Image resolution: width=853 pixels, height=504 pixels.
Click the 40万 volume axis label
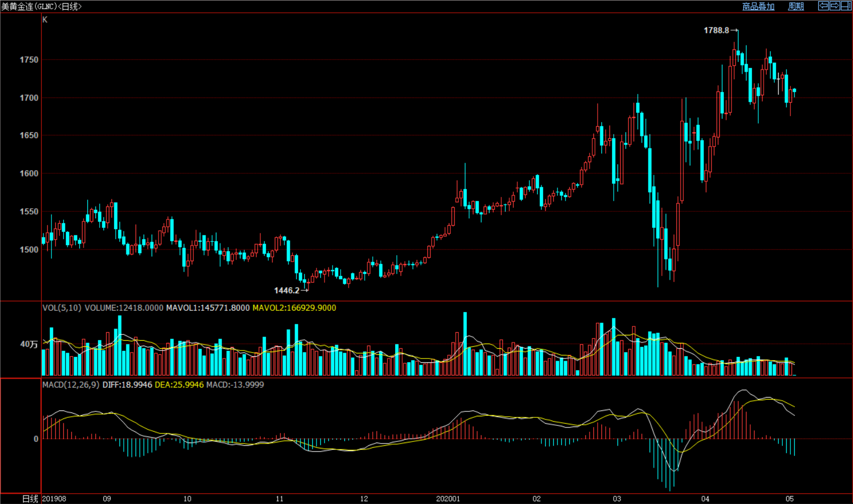click(x=29, y=344)
